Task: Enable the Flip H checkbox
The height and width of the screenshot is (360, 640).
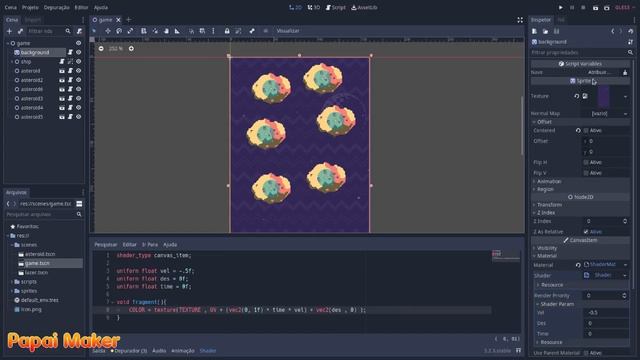Action: coord(586,162)
